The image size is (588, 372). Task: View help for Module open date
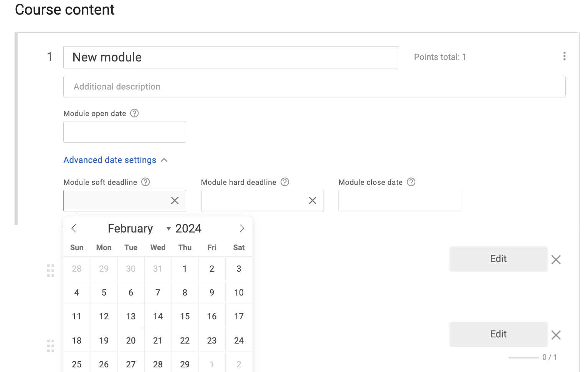(x=134, y=113)
